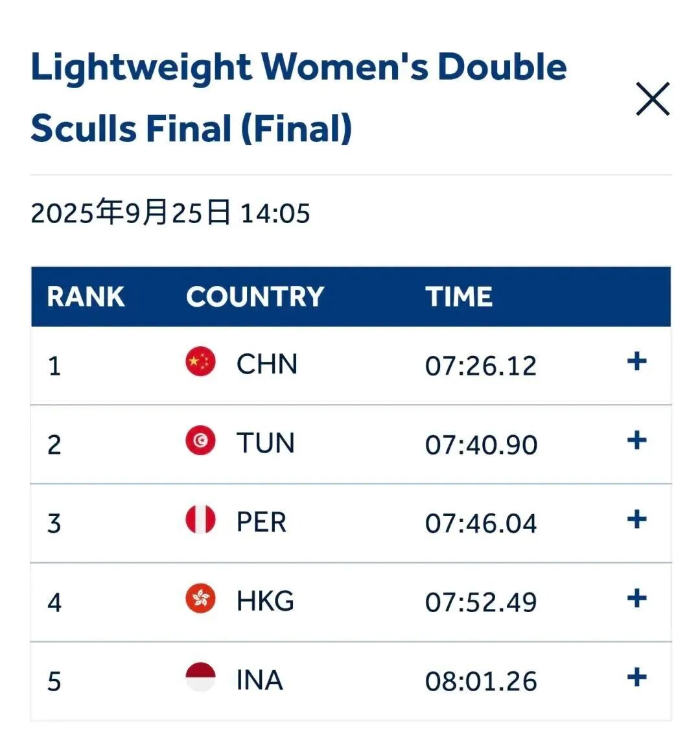The width and height of the screenshot is (700, 745).
Task: Click the Tunisia flag icon
Action: pos(200,440)
